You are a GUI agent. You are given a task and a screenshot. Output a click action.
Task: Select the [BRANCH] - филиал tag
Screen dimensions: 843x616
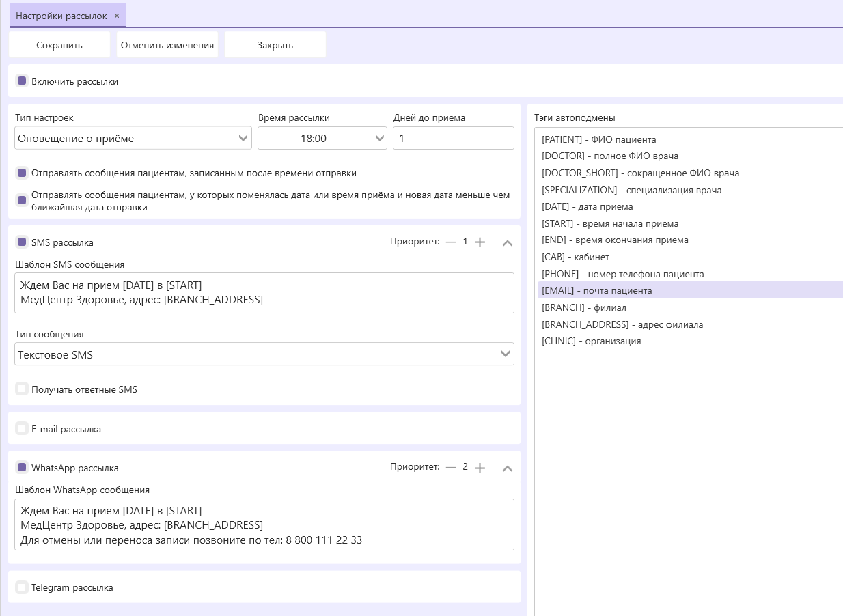click(690, 307)
